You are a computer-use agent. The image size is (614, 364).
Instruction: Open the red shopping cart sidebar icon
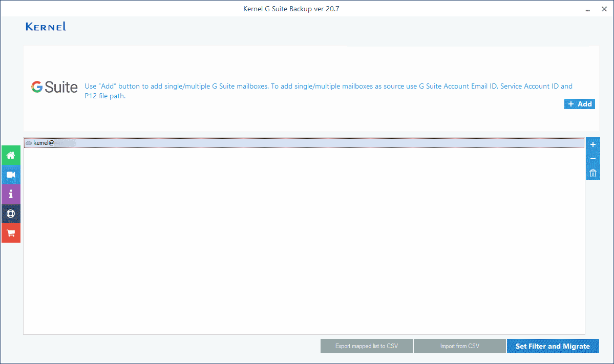coord(11,233)
